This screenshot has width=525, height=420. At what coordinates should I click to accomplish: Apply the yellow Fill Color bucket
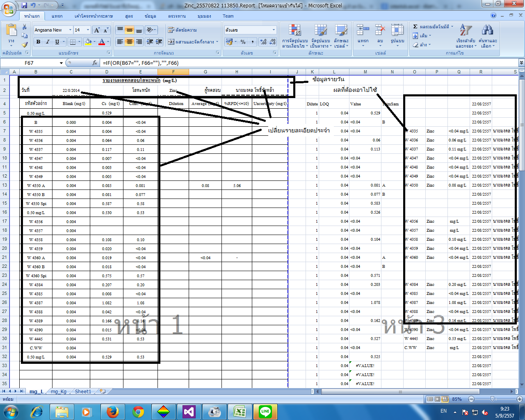pos(89,42)
